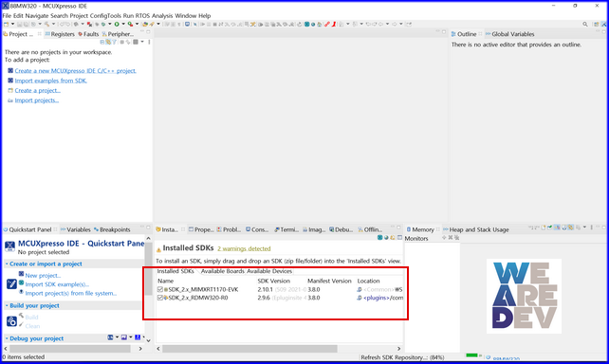609x364 pixels.
Task: Switch to the Heap and Stack Usage tab
Action: [x=476, y=229]
